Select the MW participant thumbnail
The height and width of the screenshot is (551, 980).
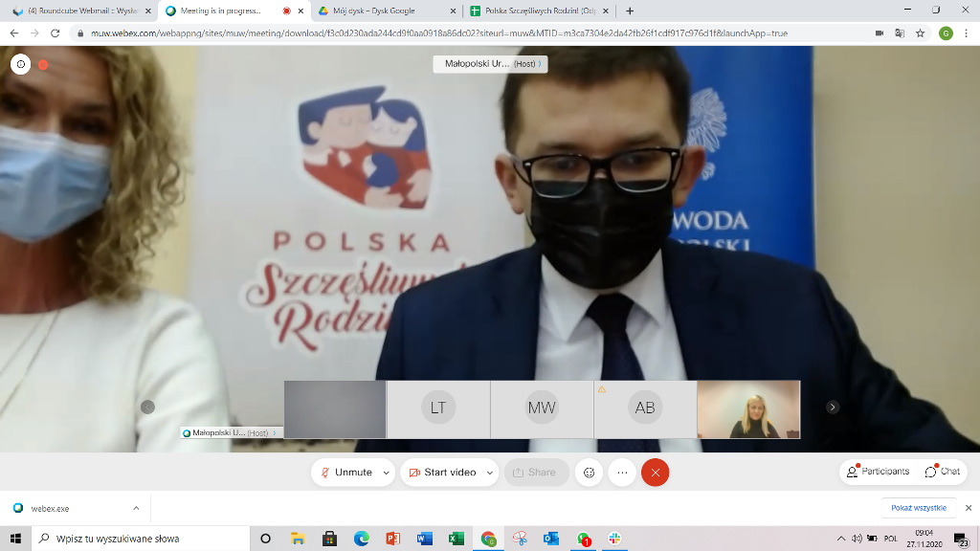tap(542, 409)
